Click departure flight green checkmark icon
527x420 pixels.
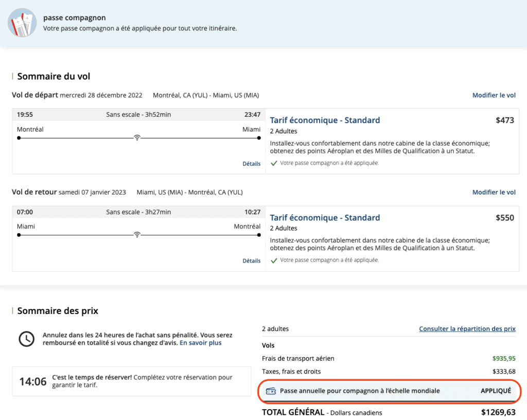(274, 163)
